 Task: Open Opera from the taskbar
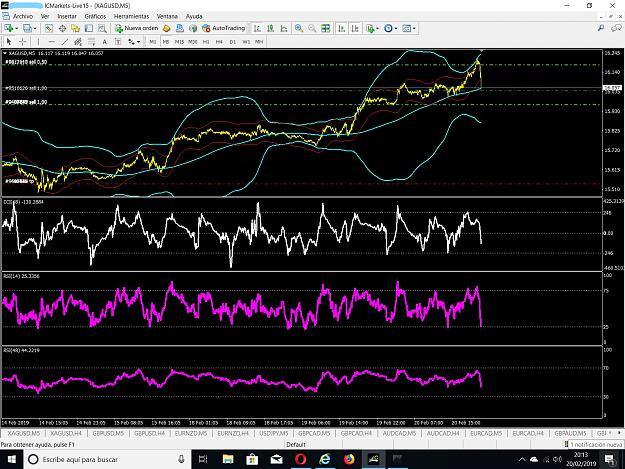tap(301, 459)
